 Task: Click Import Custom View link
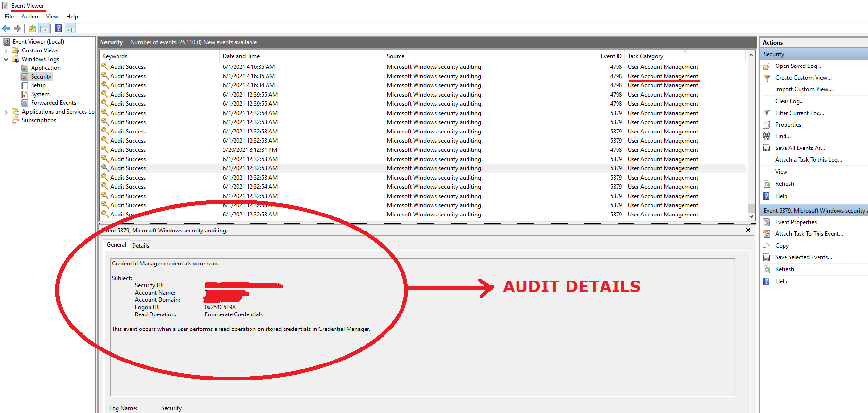click(804, 89)
